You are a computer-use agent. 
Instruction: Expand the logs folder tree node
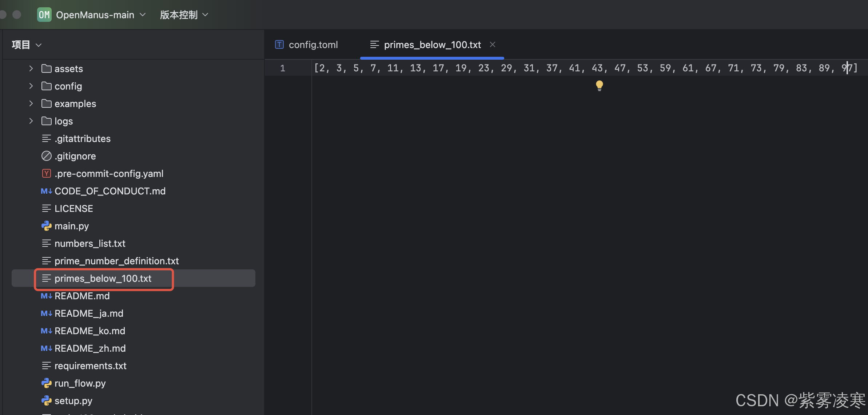coord(31,121)
